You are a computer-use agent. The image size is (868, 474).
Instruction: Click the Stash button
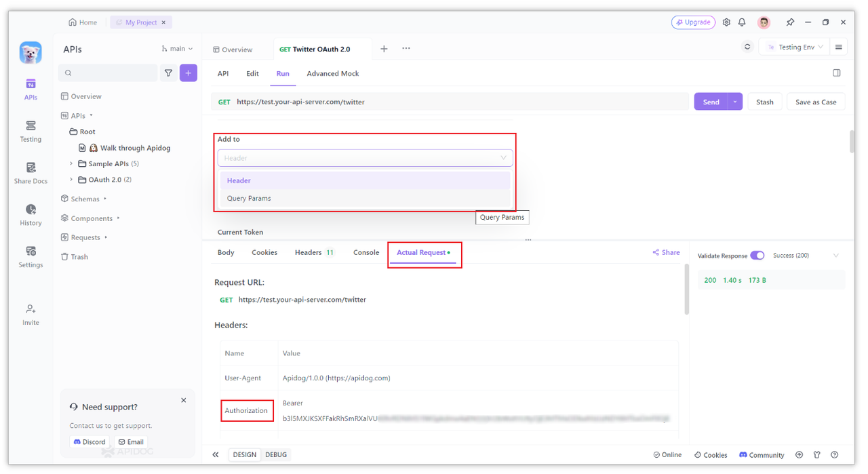tap(765, 102)
